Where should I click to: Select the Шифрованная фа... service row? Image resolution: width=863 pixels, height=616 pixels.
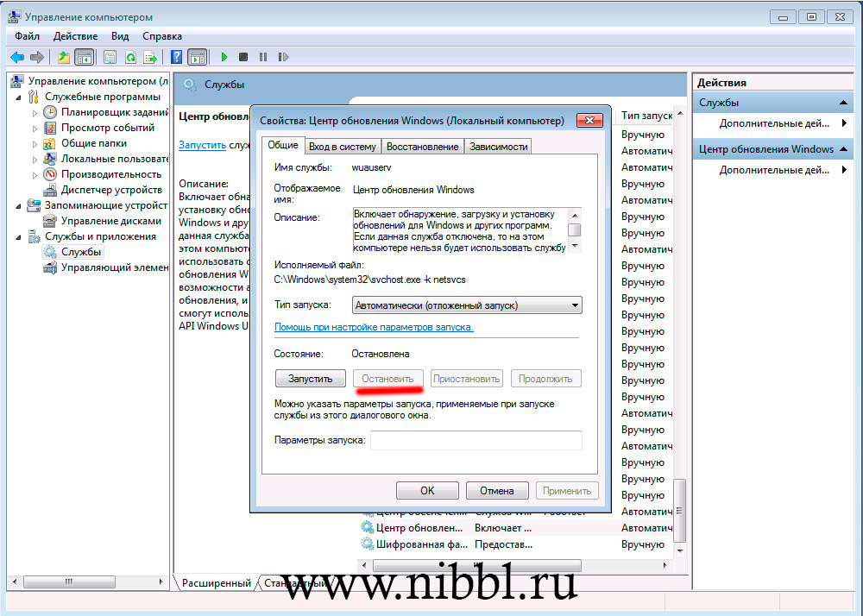tap(516, 544)
